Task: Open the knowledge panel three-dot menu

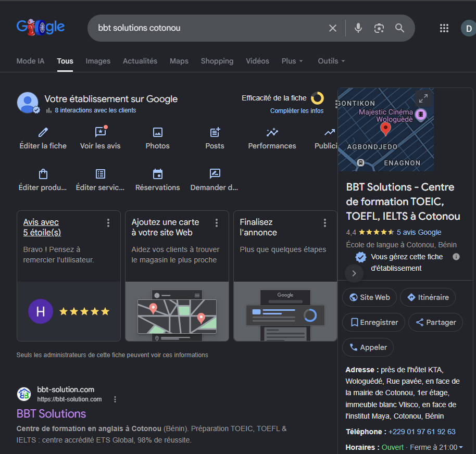Action: (x=336, y=104)
